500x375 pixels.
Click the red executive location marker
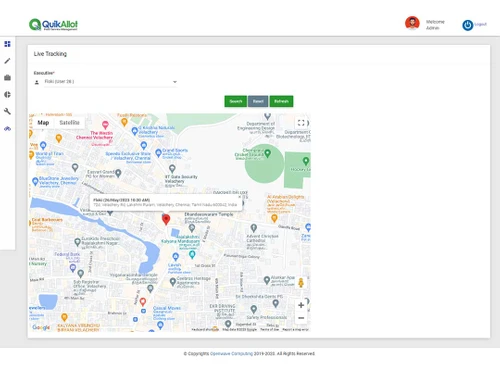pos(166,219)
